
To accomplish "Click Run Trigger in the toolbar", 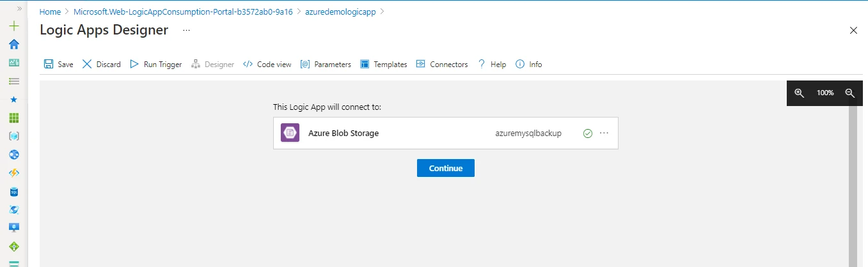I will click(x=155, y=64).
